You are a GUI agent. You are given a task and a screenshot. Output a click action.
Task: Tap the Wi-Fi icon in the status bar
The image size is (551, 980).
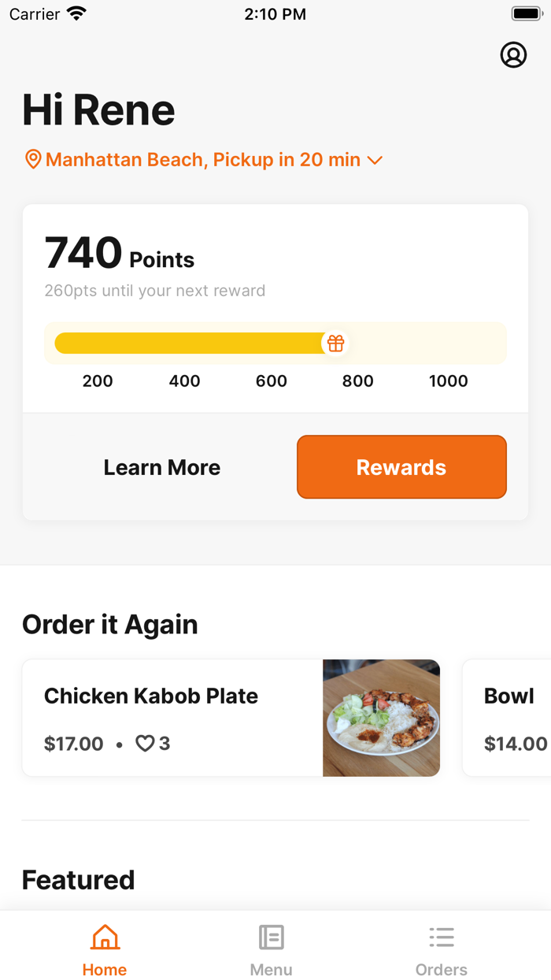point(76,13)
